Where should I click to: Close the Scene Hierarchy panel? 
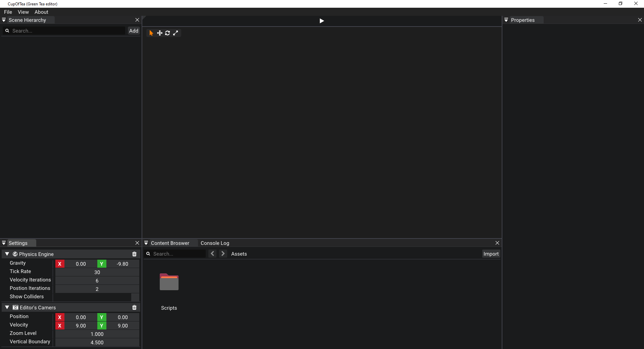(x=137, y=20)
